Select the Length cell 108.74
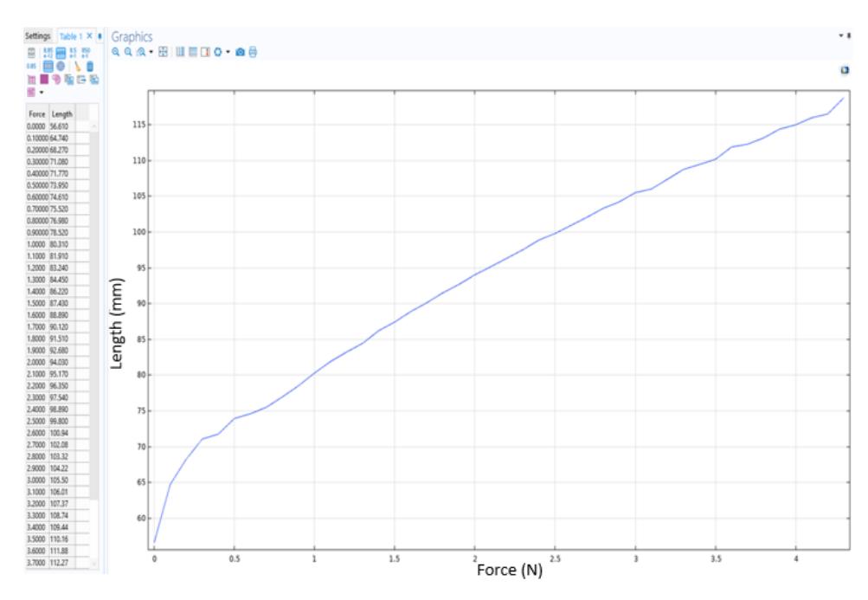The height and width of the screenshot is (600, 868). point(62,515)
